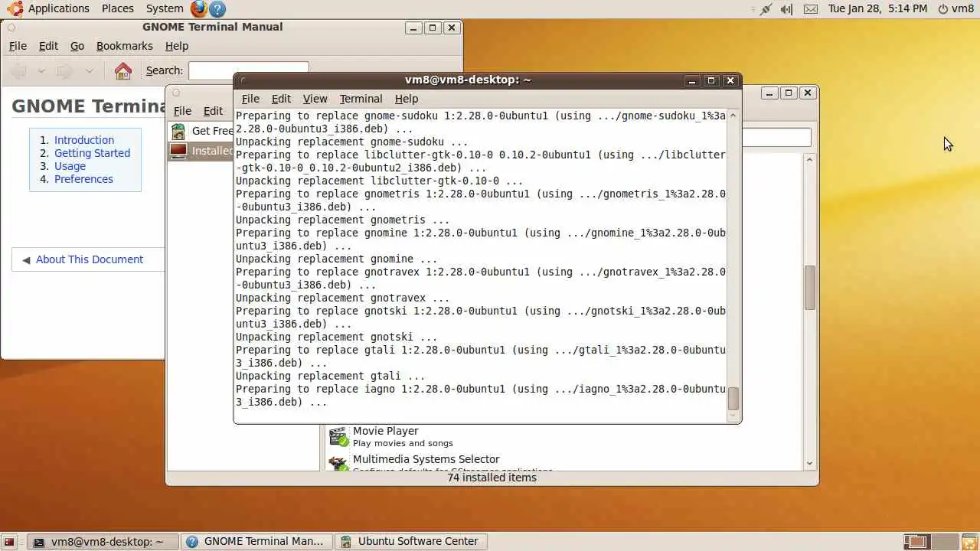Open Edit menu in Software Center
The width and height of the screenshot is (980, 551).
point(213,111)
